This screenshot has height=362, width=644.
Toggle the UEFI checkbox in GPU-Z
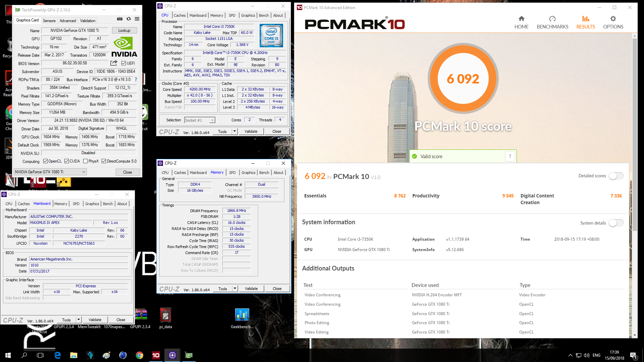click(x=123, y=63)
